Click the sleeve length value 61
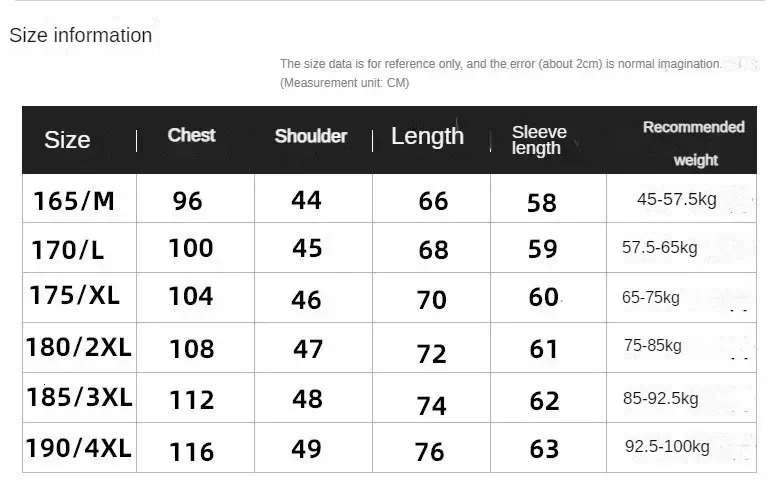Image resolution: width=784 pixels, height=489 pixels. point(543,348)
